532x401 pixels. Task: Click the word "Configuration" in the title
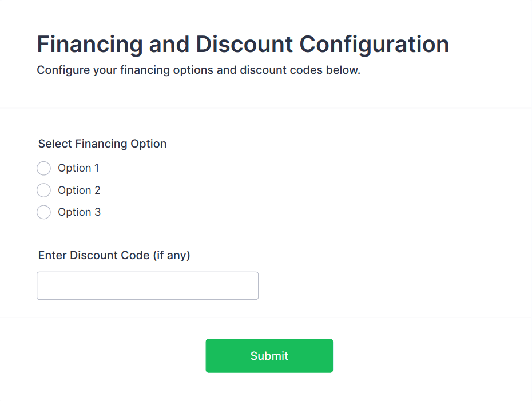[x=374, y=45]
